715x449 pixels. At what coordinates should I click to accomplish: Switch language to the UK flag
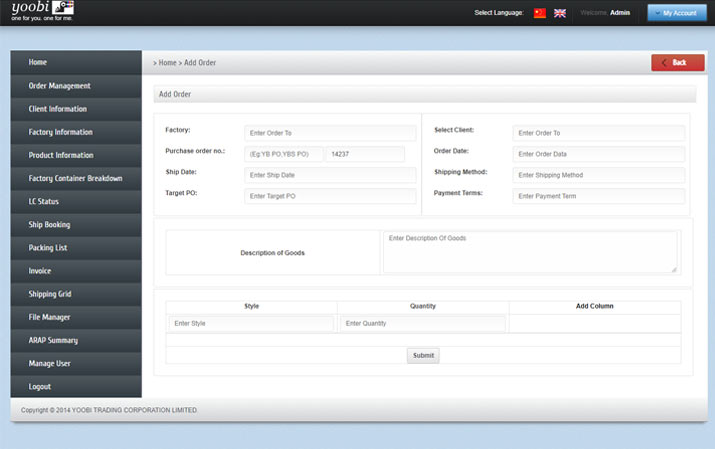tap(560, 13)
